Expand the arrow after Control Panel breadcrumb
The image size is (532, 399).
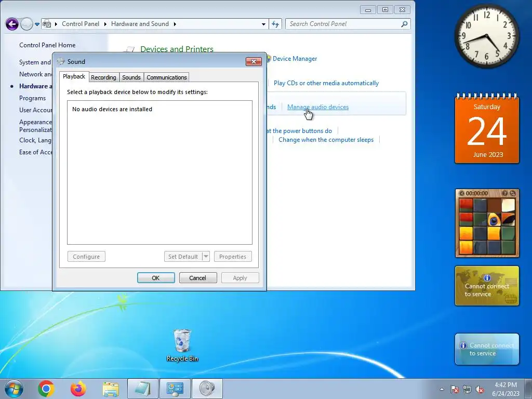105,24
